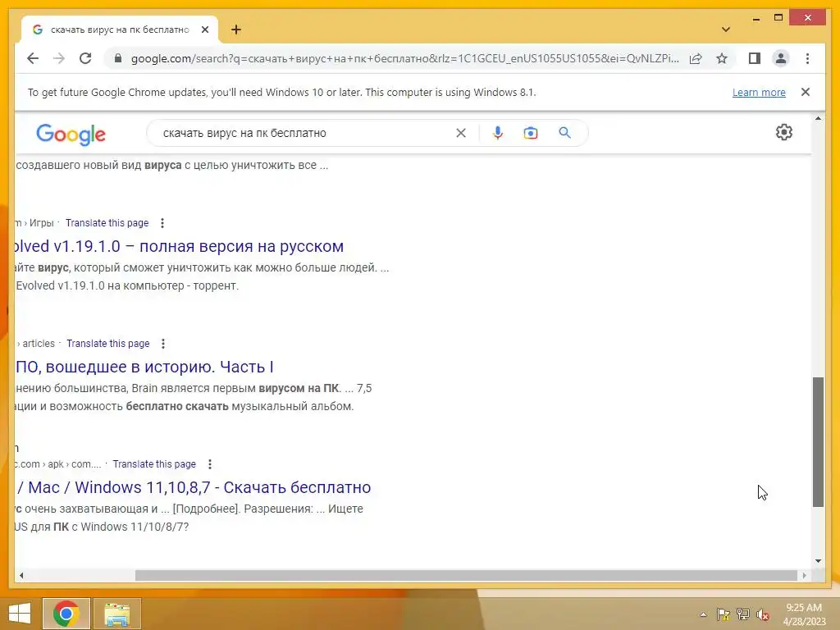Search by image with camera icon
Screen dimensions: 840x630
point(531,133)
